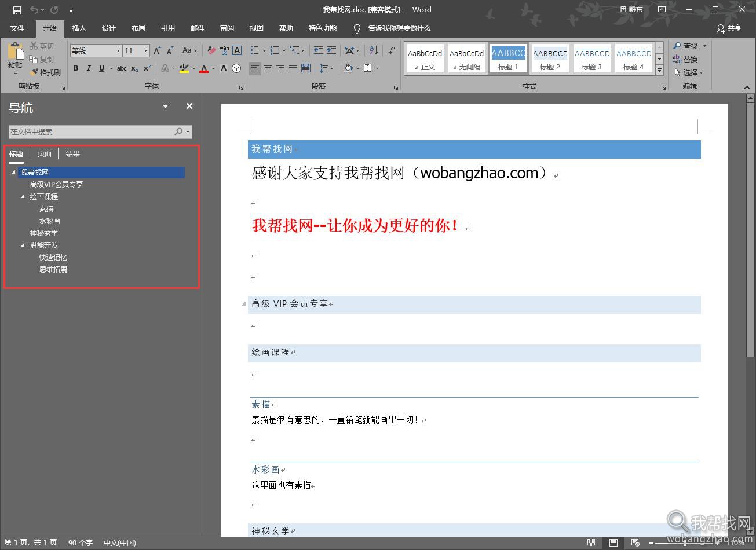756x550 pixels.
Task: Clear all formatting with the eraser icon
Action: (x=211, y=50)
